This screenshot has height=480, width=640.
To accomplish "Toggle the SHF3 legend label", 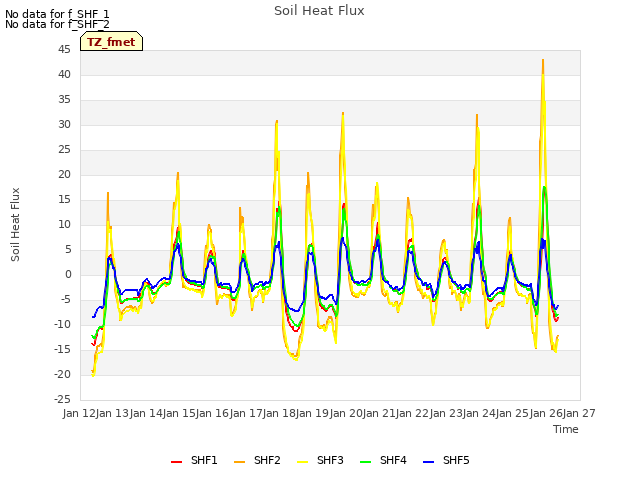I will 330,460.
